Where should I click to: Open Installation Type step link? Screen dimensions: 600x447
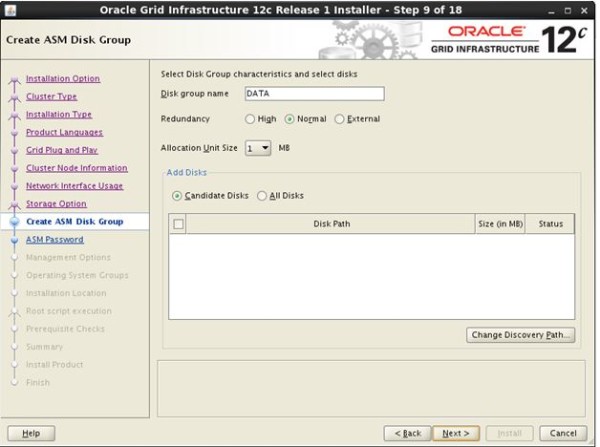(59, 114)
